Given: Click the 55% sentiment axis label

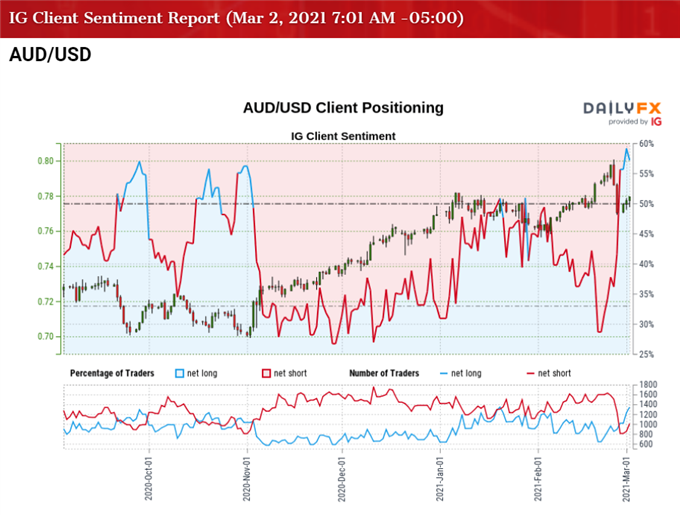Looking at the screenshot, I should (x=646, y=174).
